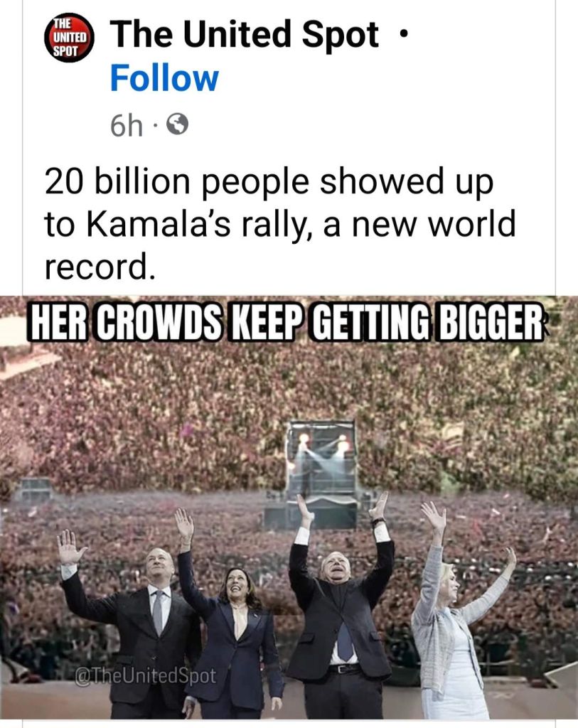Click the stage lighting tower in photo
The image size is (578, 728).
[322, 474]
